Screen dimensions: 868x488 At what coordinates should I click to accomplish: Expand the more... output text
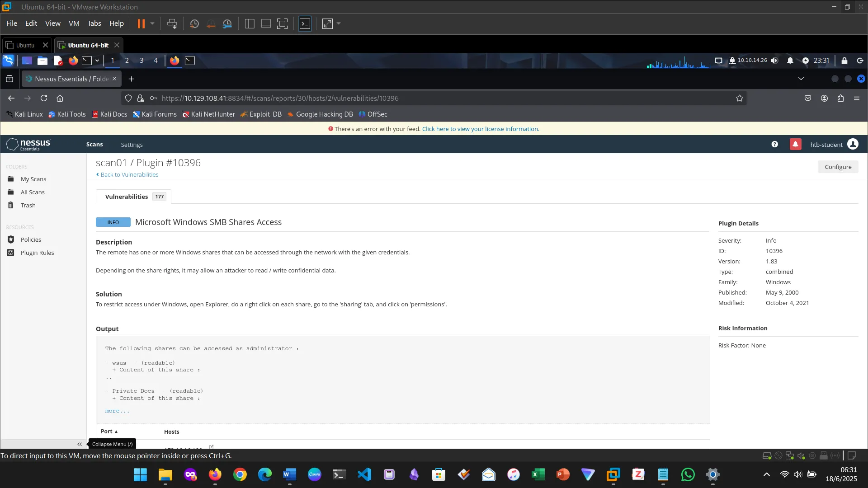[x=117, y=411]
